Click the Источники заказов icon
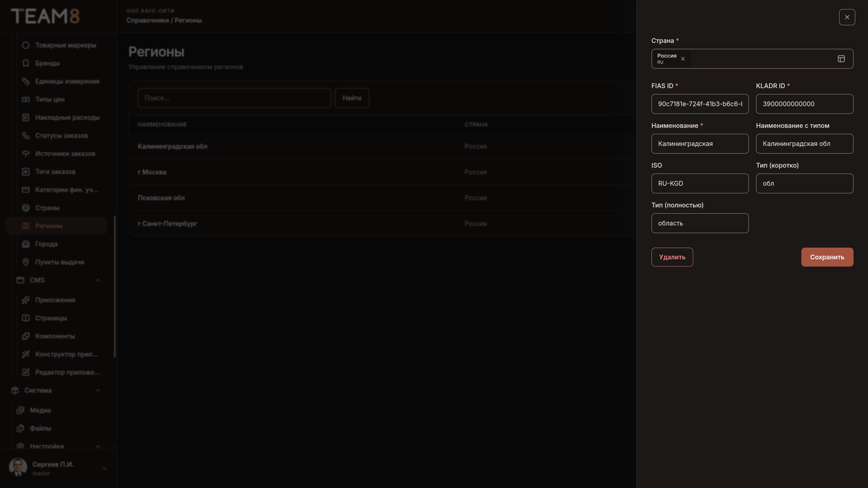This screenshot has width=868, height=488. click(x=25, y=154)
